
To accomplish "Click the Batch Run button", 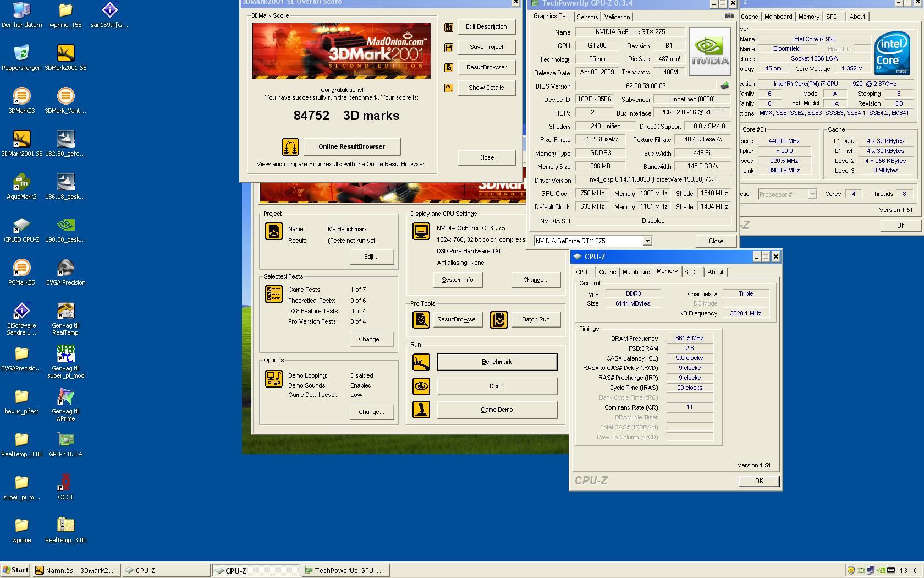I will coord(536,319).
